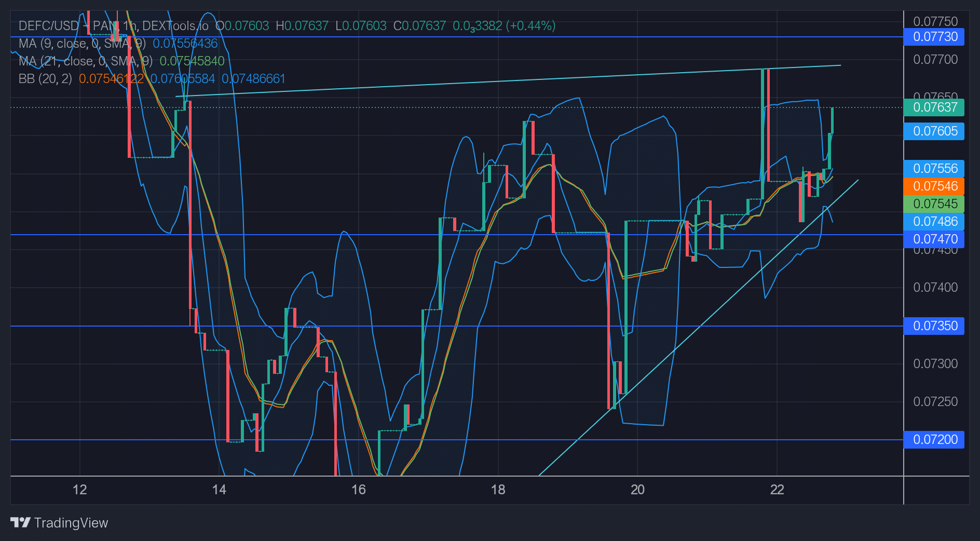Image resolution: width=980 pixels, height=541 pixels.
Task: Click the 0.07556 MA price label
Action: tap(934, 168)
